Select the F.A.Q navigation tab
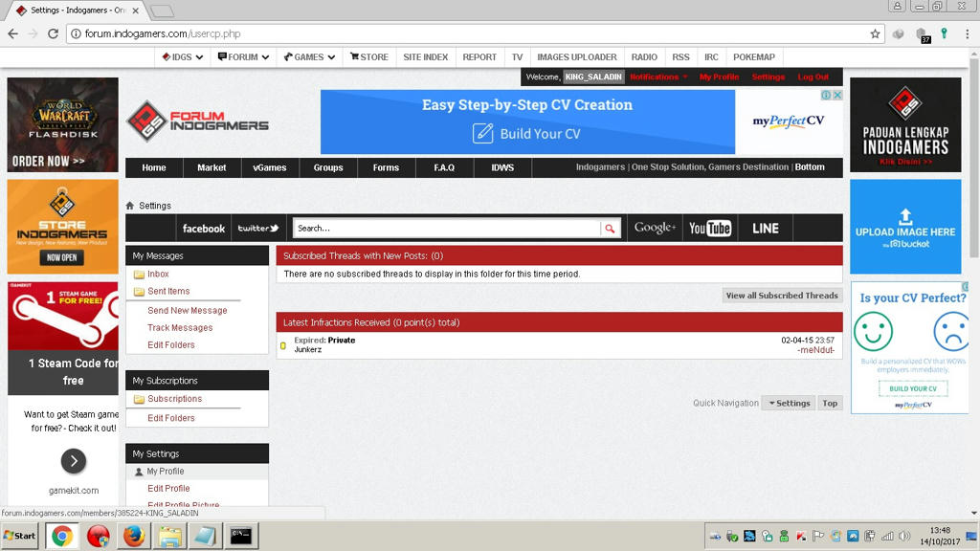Screen dimensions: 980x551 444,167
